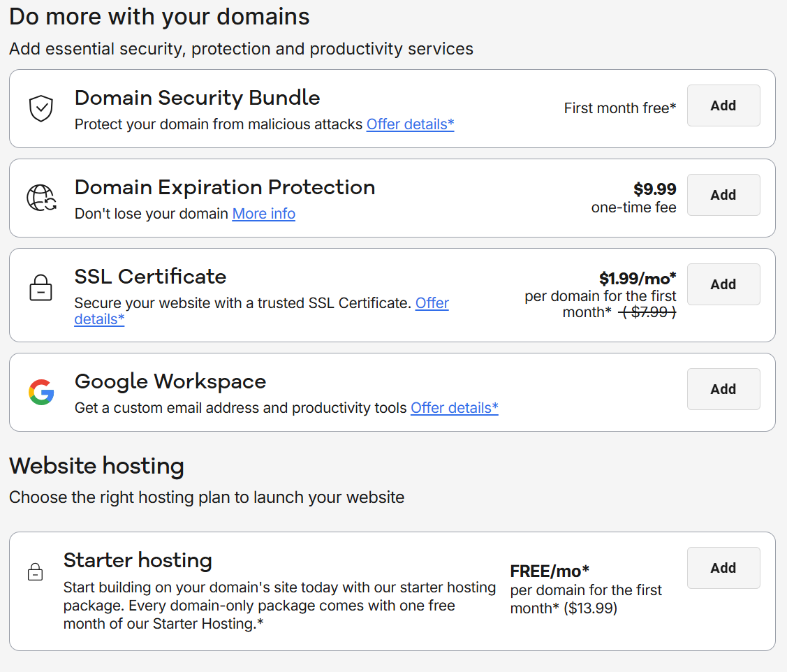Click the Domain Security Bundle shield icon

pyautogui.click(x=41, y=109)
